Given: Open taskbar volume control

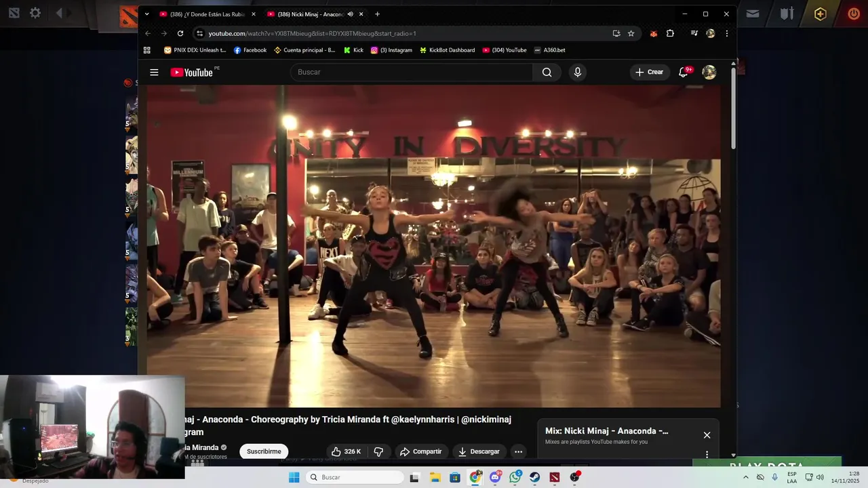Looking at the screenshot, I should click(x=821, y=477).
